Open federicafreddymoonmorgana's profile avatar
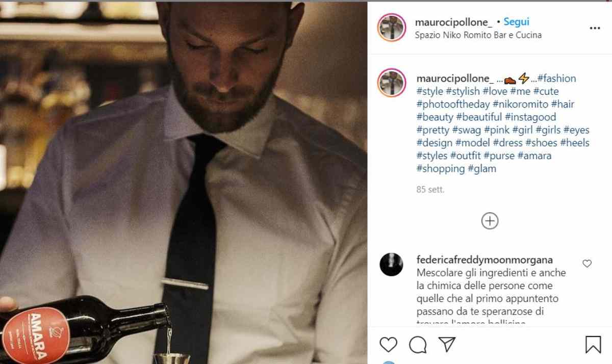612x364 pixels. click(x=391, y=265)
